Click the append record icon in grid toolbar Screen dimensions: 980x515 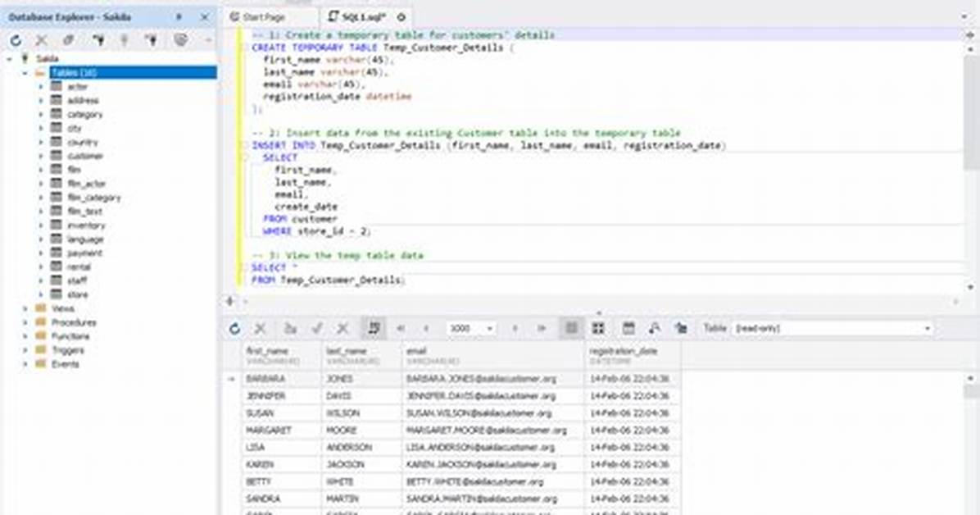pyautogui.click(x=290, y=329)
